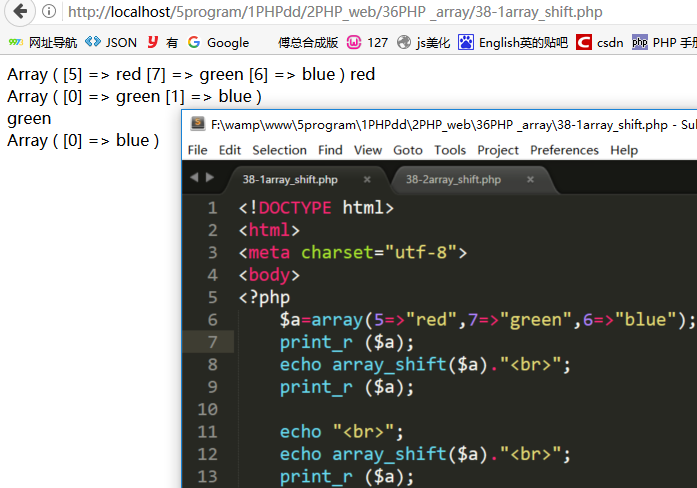
Task: Open the Goto menu in Sublime Text
Action: [408, 150]
